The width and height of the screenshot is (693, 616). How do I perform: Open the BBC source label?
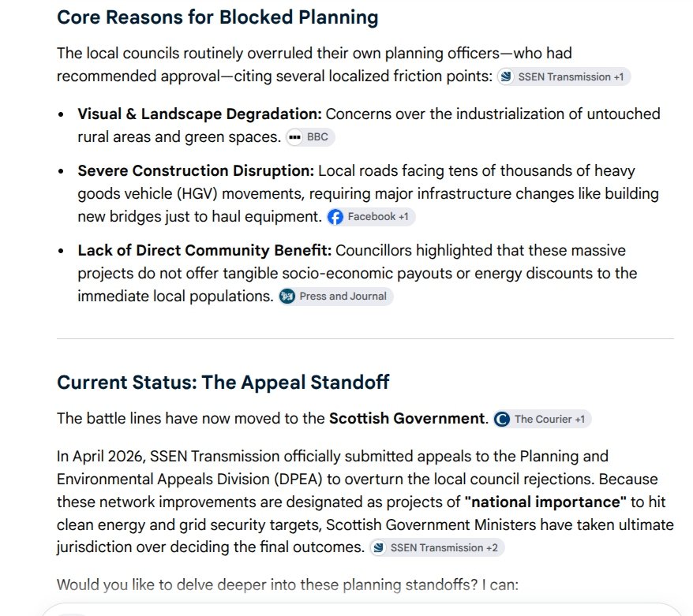click(x=317, y=137)
